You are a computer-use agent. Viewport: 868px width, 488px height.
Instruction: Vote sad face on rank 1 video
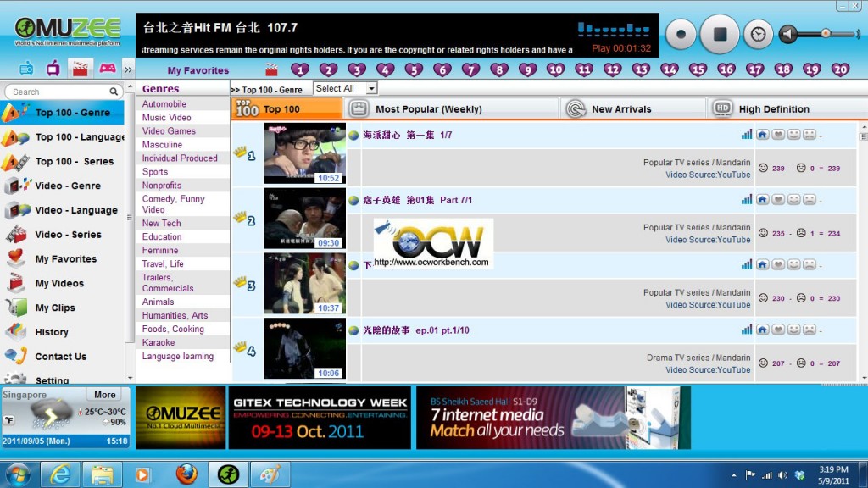[x=809, y=135]
